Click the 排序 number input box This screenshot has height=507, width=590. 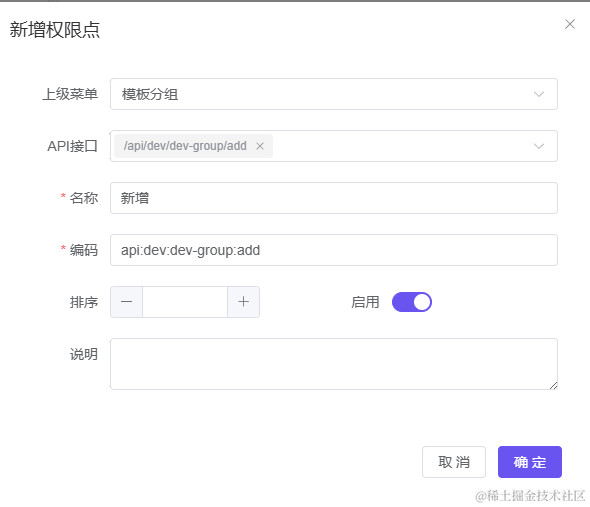coord(185,302)
